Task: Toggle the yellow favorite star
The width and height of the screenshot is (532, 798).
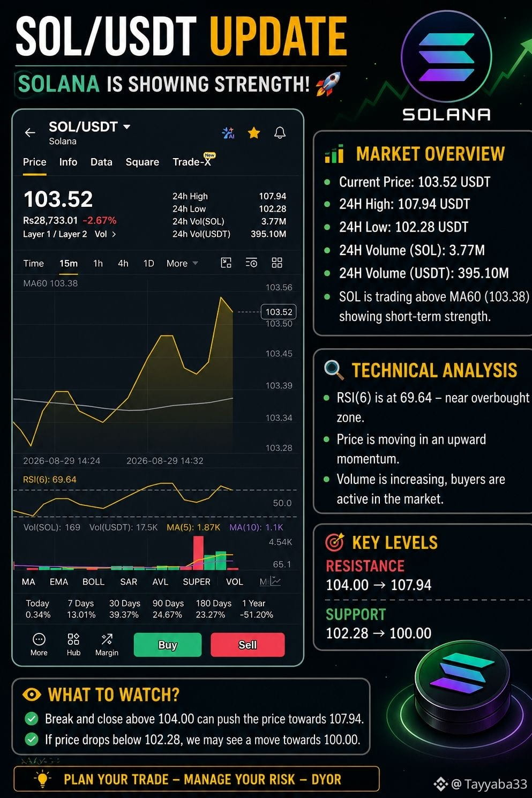Action: (254, 133)
